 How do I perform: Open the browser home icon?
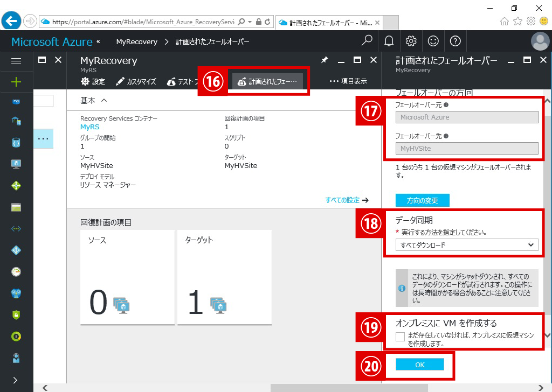(x=505, y=22)
